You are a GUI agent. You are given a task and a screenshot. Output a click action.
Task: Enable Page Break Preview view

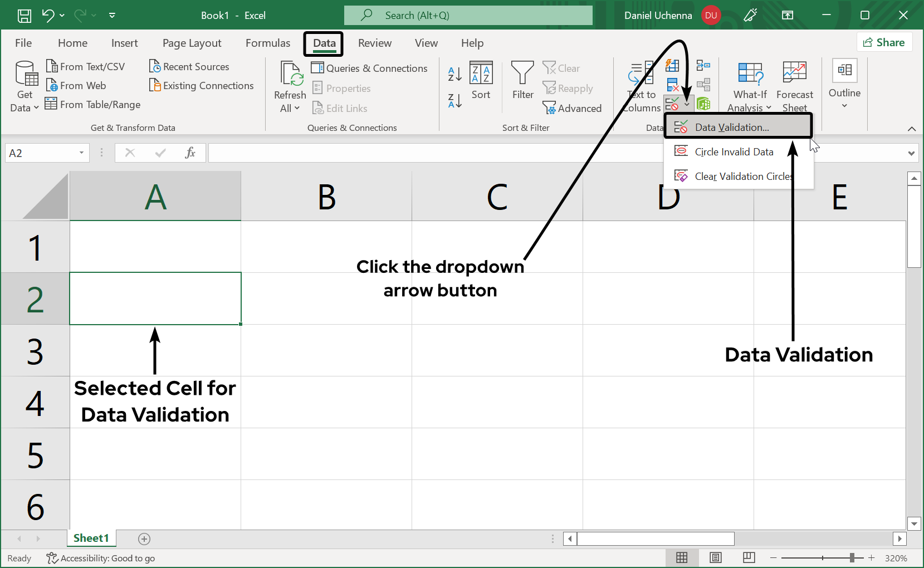pyautogui.click(x=749, y=557)
